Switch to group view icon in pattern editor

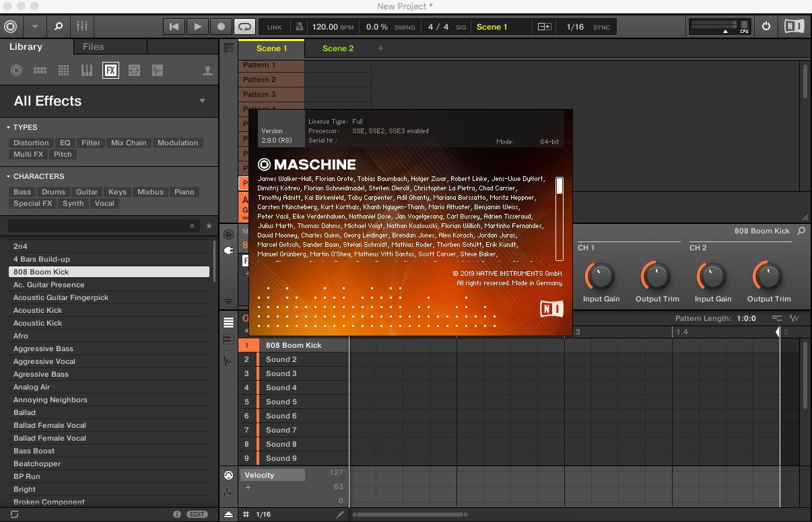pyautogui.click(x=228, y=322)
